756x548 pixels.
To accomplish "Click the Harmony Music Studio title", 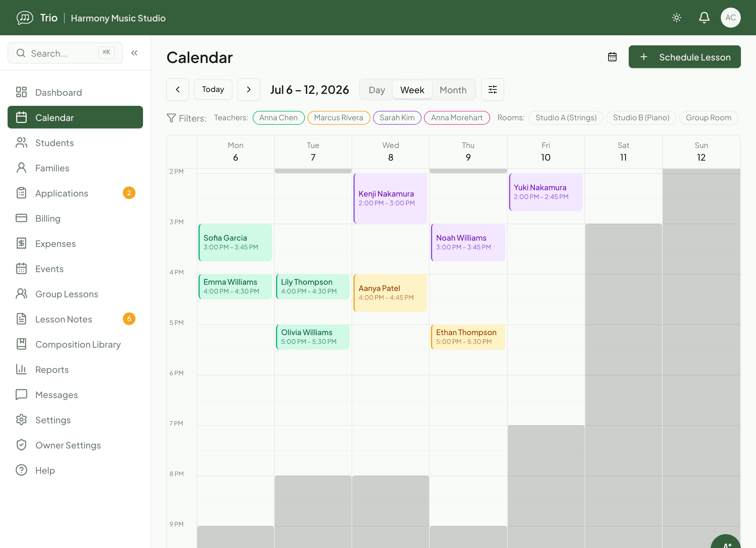I will click(118, 18).
